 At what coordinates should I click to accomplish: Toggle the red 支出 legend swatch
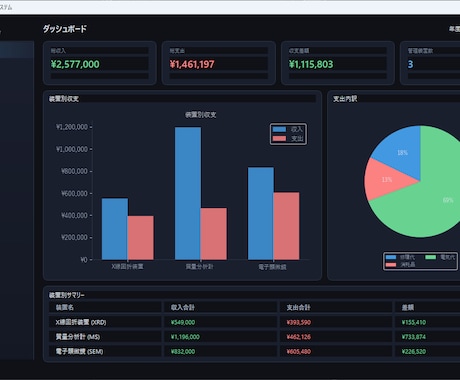pos(279,138)
